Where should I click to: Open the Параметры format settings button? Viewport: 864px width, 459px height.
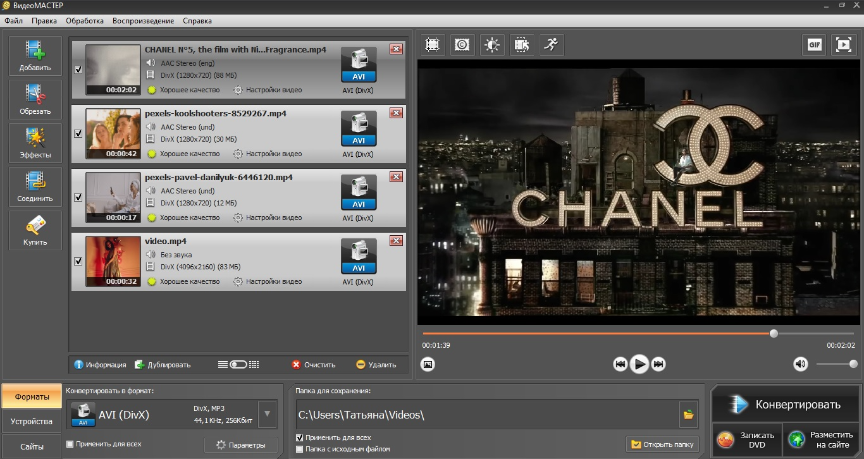241,445
